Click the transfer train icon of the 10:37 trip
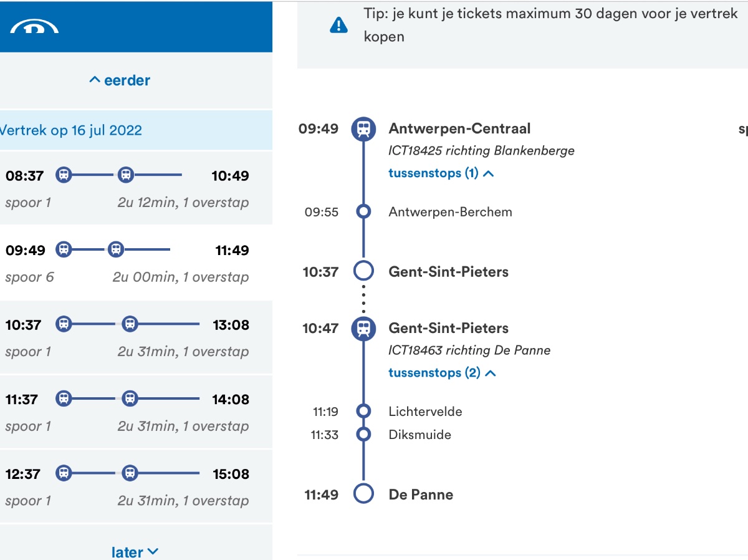Image resolution: width=748 pixels, height=560 pixels. tap(130, 324)
